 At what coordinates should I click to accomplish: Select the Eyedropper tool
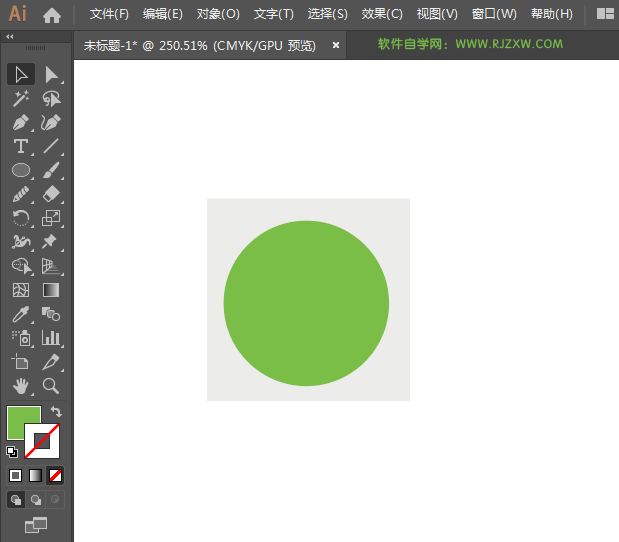click(21, 314)
